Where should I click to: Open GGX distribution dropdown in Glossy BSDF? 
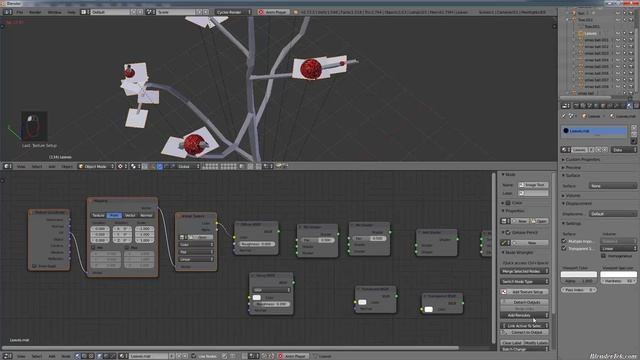coord(271,290)
